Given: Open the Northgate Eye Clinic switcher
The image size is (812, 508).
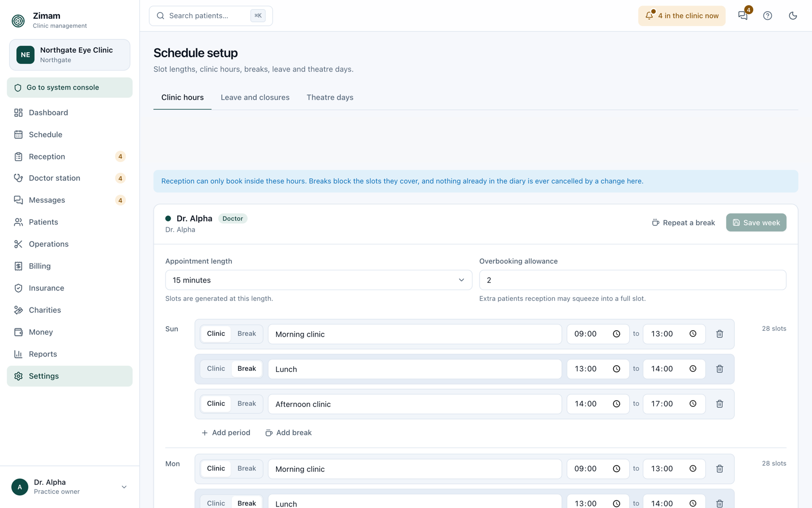Looking at the screenshot, I should pos(70,55).
